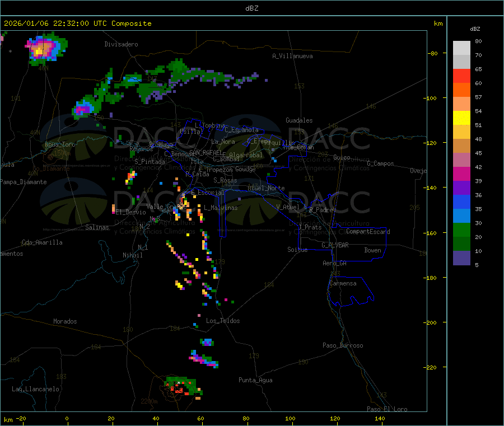
Task: Click the A_Villanueva map label
Action: 292,56
